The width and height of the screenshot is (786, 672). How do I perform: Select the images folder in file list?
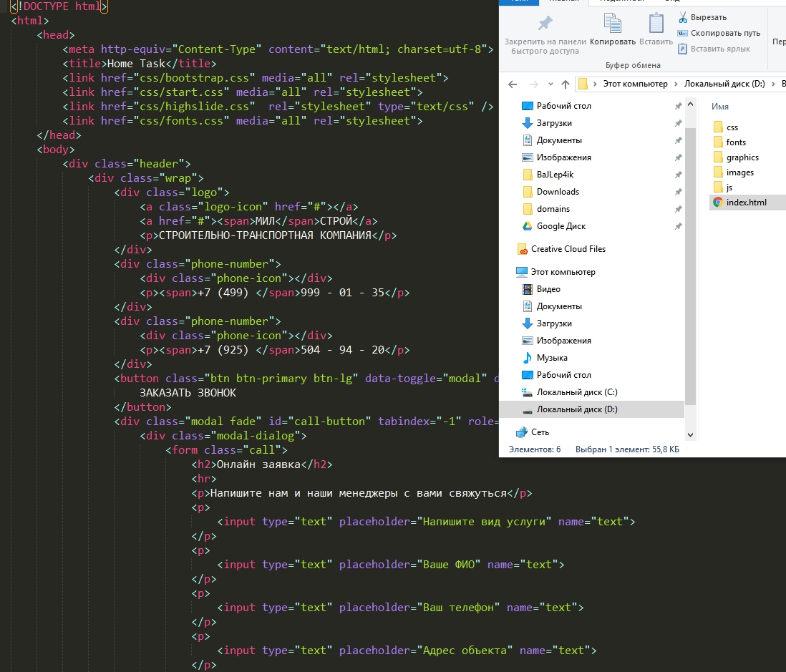739,172
